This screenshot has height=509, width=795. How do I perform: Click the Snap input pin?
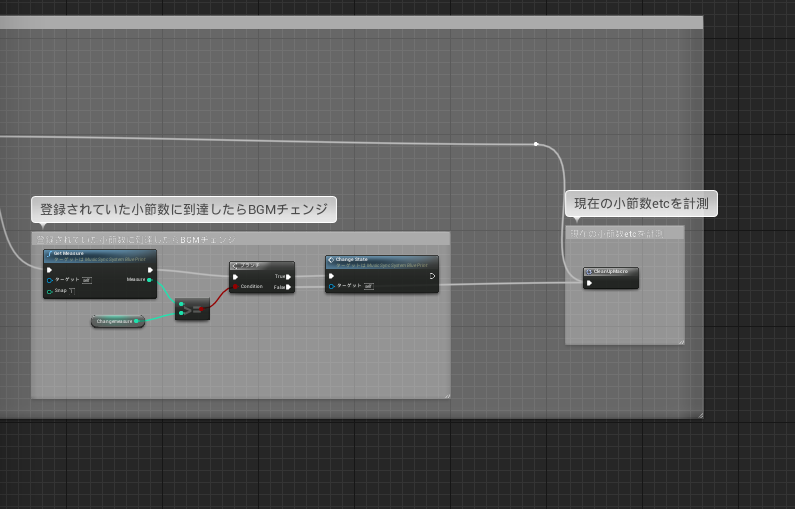50,292
